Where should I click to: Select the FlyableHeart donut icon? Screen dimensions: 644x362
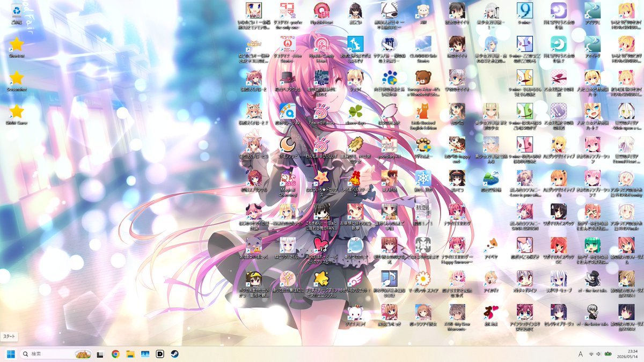click(x=322, y=10)
